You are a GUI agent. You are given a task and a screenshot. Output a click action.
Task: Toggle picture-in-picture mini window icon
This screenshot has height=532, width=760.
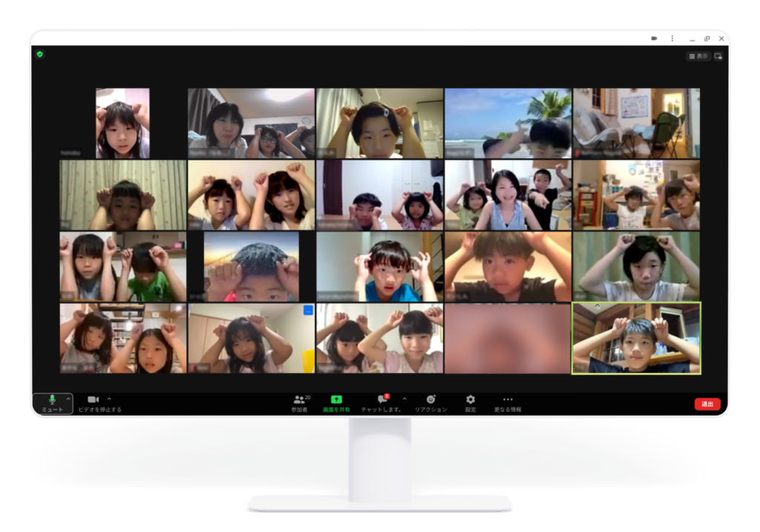pos(718,56)
